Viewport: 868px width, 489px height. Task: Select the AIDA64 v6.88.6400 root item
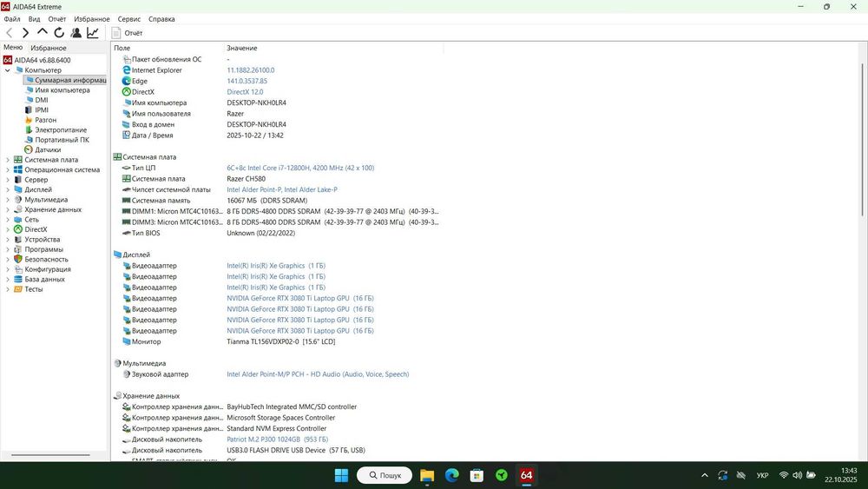[x=37, y=60]
